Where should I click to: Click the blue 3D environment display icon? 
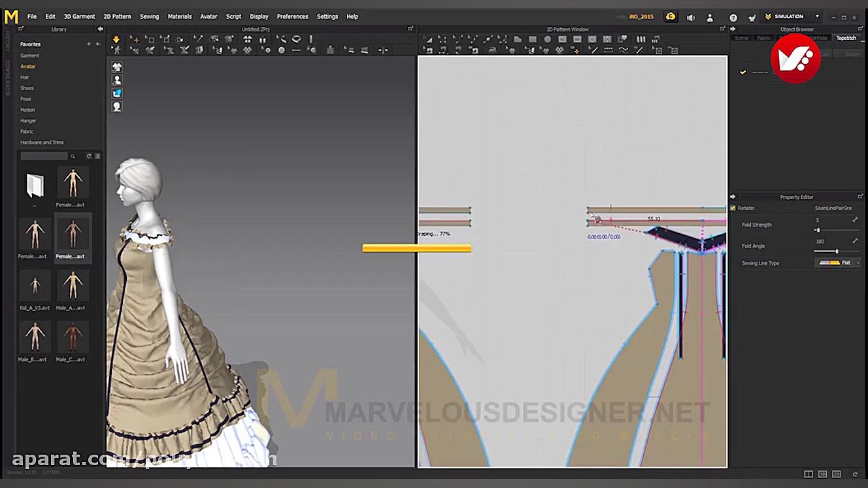(117, 93)
